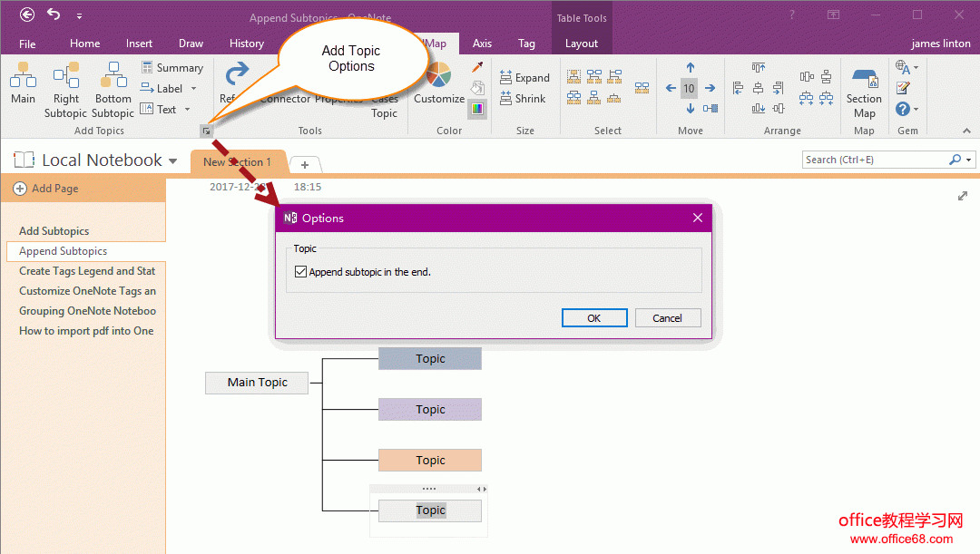Open the Add Topics options launcher
The width and height of the screenshot is (980, 554).
point(207,131)
